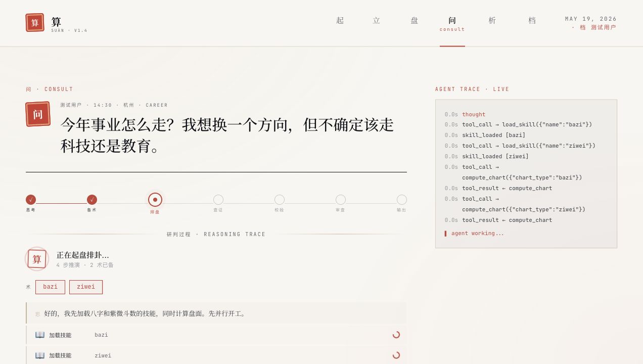Screen dimensions: 643x364
Task: Open the 析 navigation tab
Action: click(492, 21)
